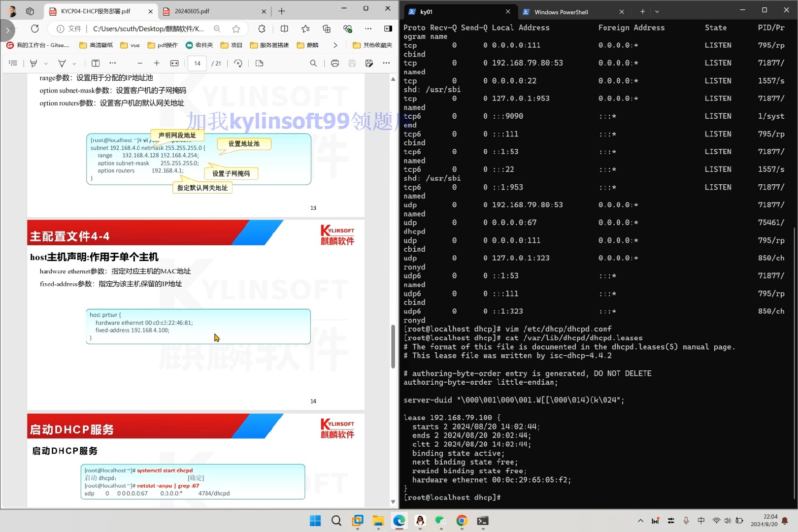This screenshot has width=798, height=532.
Task: Toggle split screen view in Edge
Action: pos(284,29)
